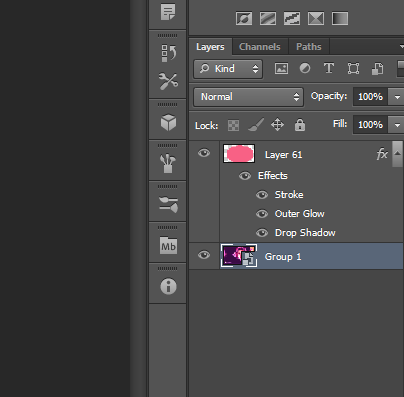Add an Invert adjustment
The width and height of the screenshot is (404, 397).
pos(244,19)
